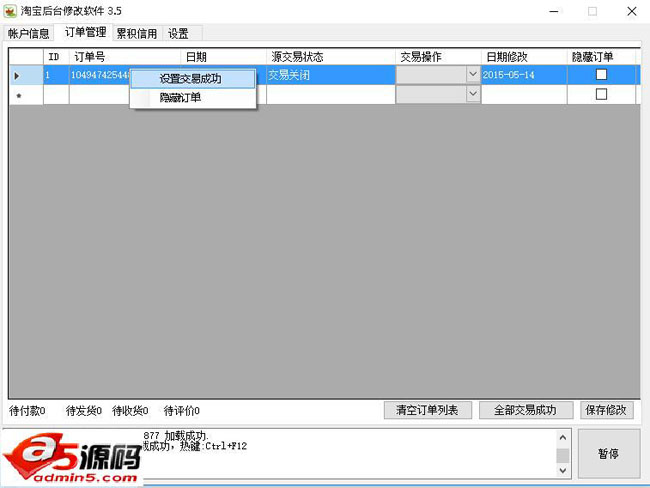Click the log scrollbar thumb

tap(563, 455)
